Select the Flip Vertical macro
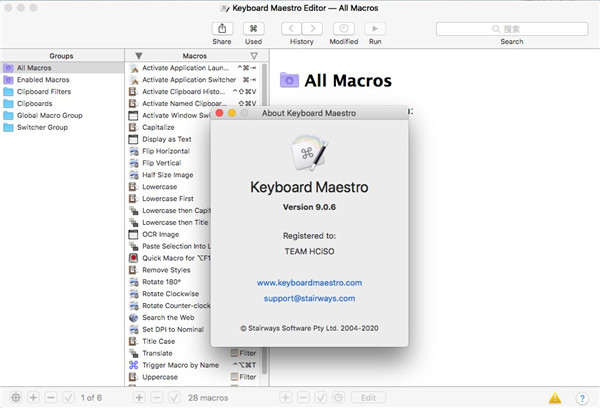The image size is (600, 408). click(x=169, y=163)
